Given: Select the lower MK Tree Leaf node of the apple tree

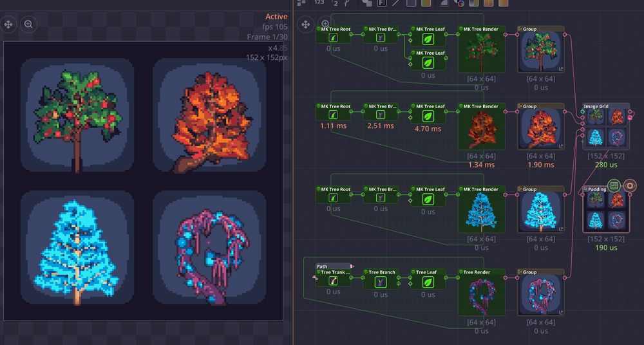Looking at the screenshot, I should 428,60.
